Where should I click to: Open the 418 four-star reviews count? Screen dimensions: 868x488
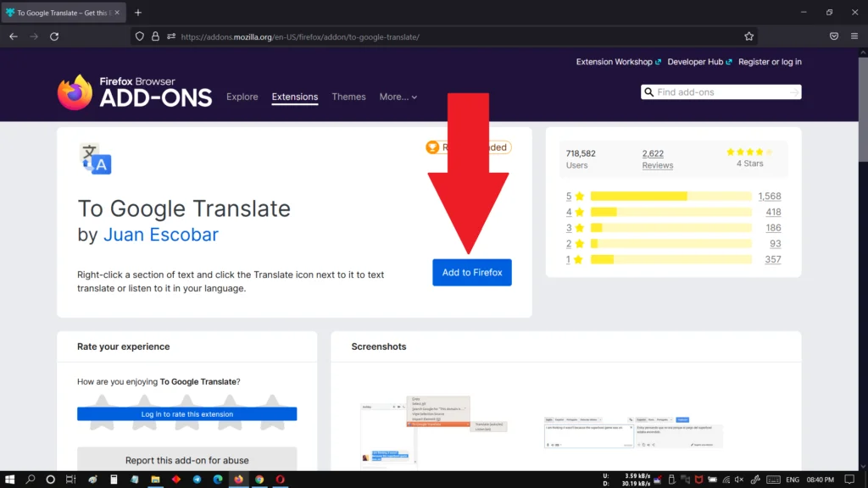(x=773, y=212)
